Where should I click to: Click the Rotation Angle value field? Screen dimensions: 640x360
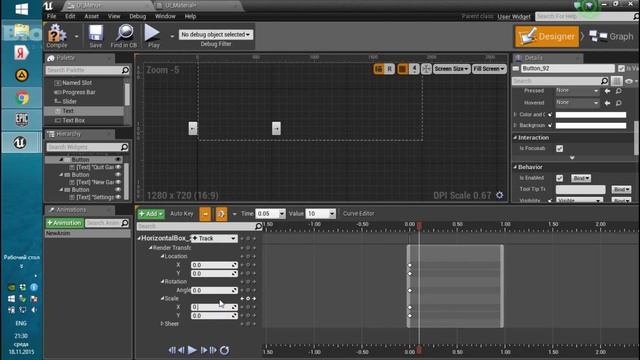(214, 290)
